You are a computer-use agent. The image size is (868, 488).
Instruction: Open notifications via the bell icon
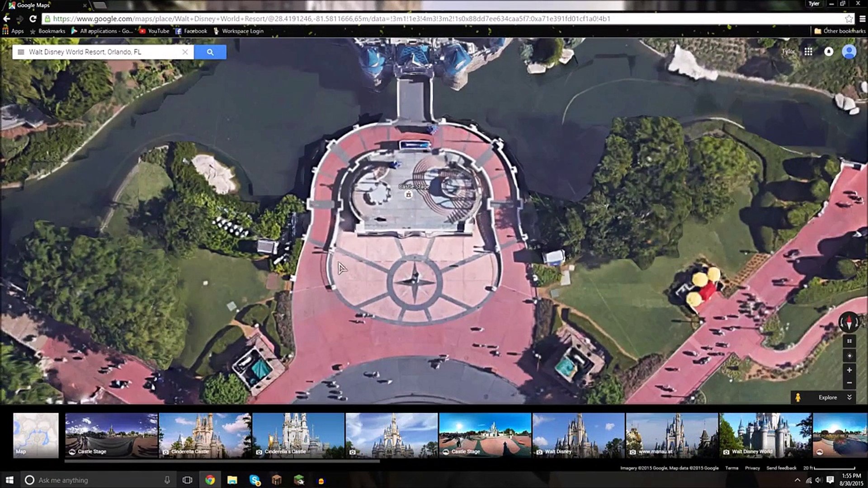point(828,52)
